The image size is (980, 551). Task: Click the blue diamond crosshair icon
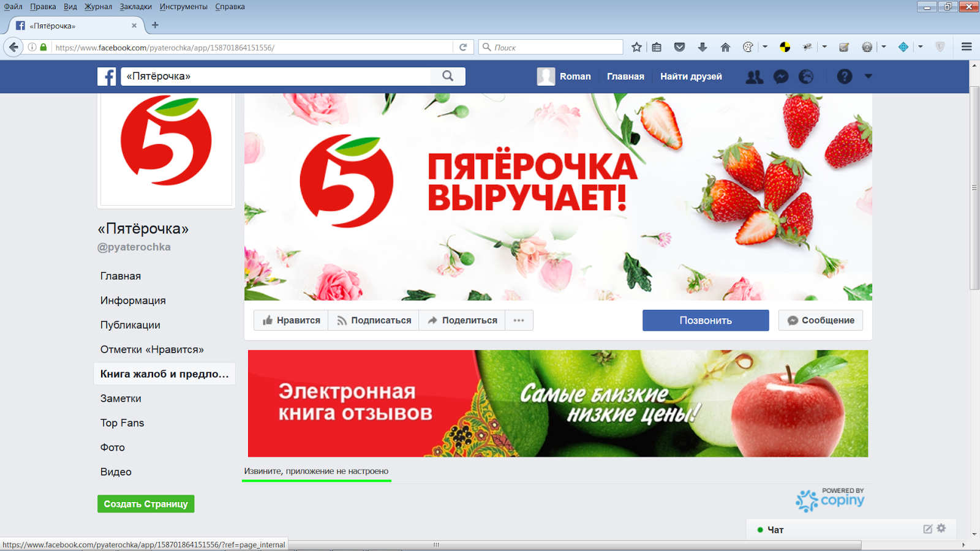(x=903, y=47)
